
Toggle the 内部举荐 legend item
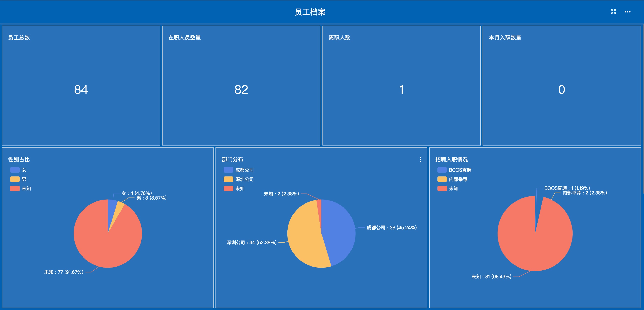452,179
